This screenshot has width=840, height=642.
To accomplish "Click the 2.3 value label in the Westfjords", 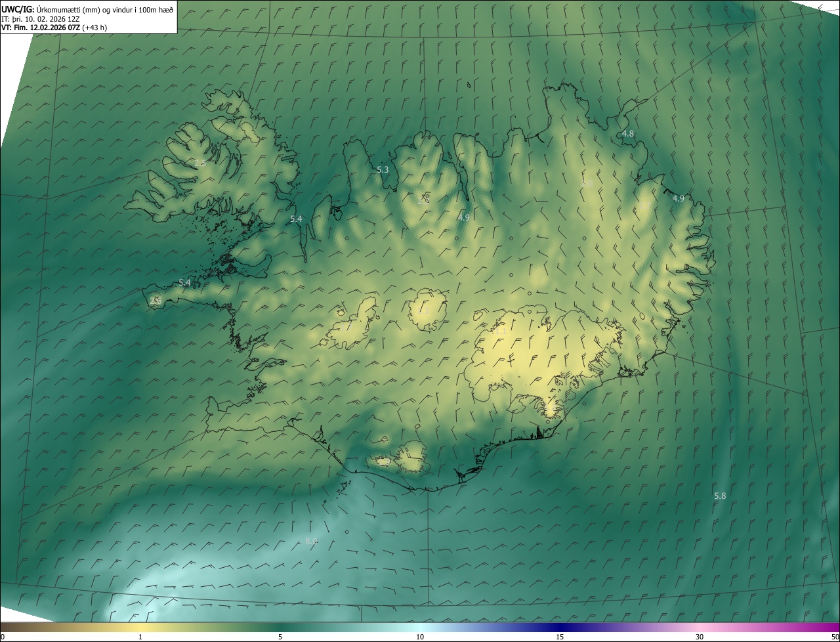I will [200, 163].
